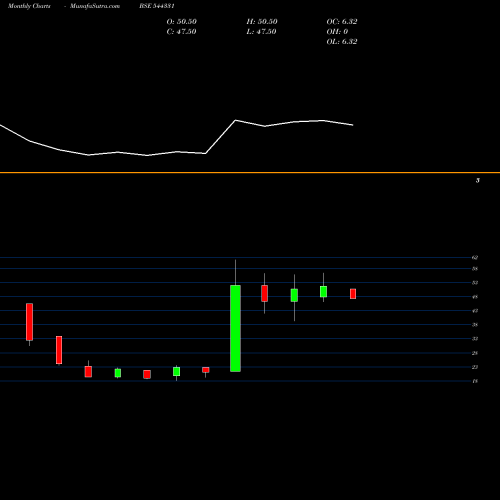The height and width of the screenshot is (500, 500).
Task: Click the "18" price axis label
Action: coord(475,381)
